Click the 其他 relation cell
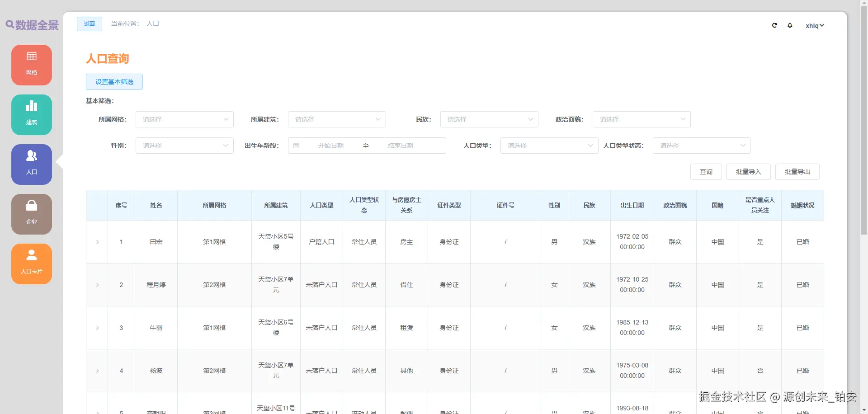The width and height of the screenshot is (868, 414). [x=406, y=371]
